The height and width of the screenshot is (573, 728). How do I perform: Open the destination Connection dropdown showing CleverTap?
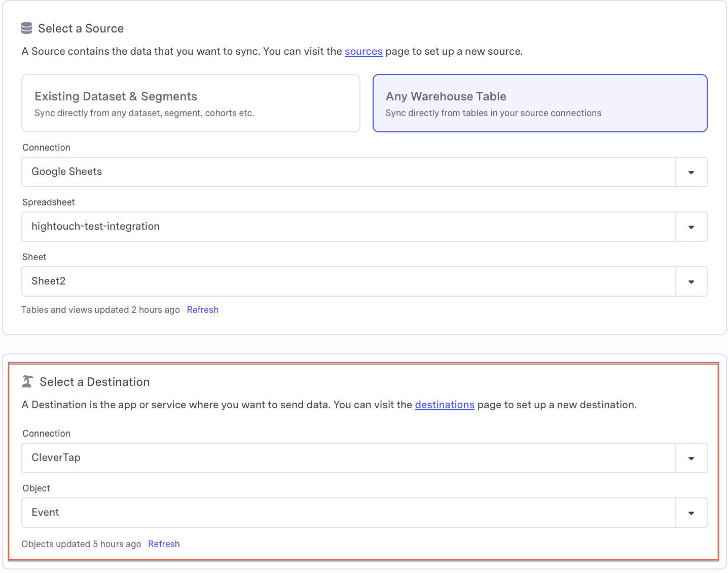[x=364, y=458]
